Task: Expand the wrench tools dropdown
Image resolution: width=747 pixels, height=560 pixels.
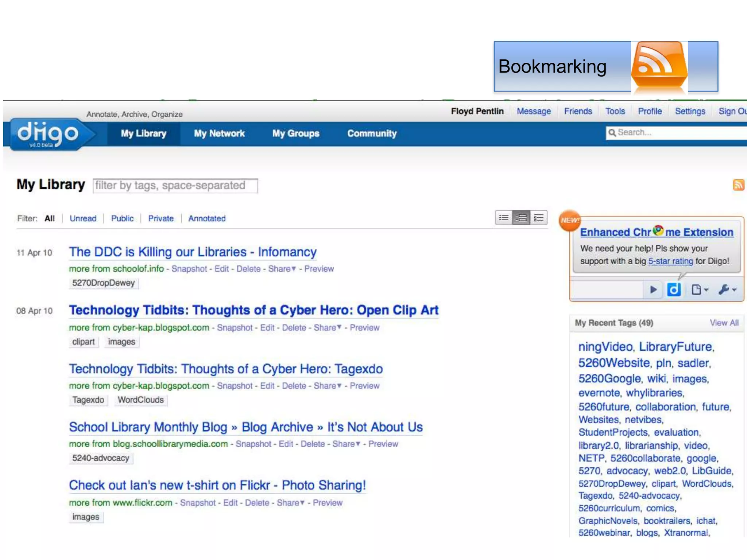Action: [x=728, y=290]
